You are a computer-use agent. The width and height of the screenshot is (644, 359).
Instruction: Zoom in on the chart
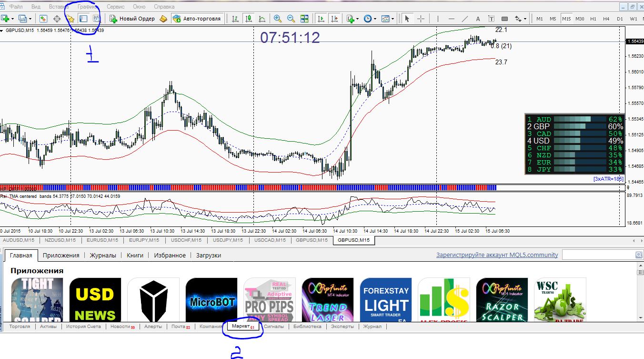pos(278,19)
